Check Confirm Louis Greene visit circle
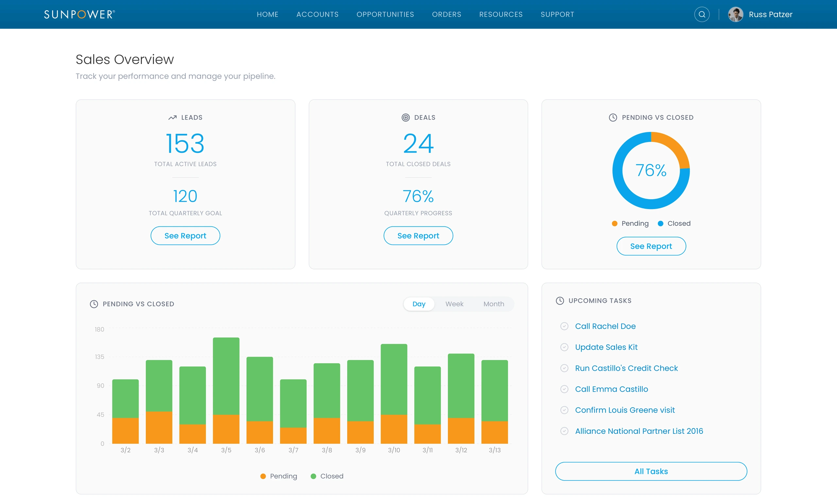837x504 pixels. click(x=564, y=410)
